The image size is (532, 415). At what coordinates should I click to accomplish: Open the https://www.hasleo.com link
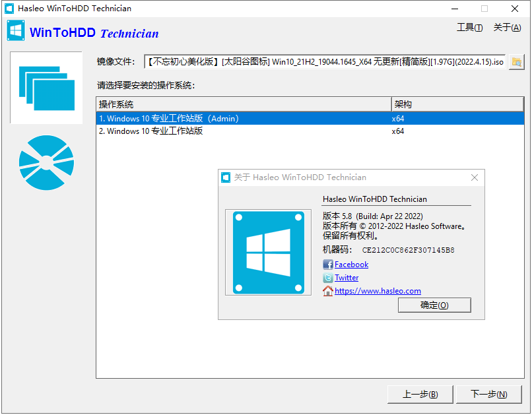coord(378,291)
